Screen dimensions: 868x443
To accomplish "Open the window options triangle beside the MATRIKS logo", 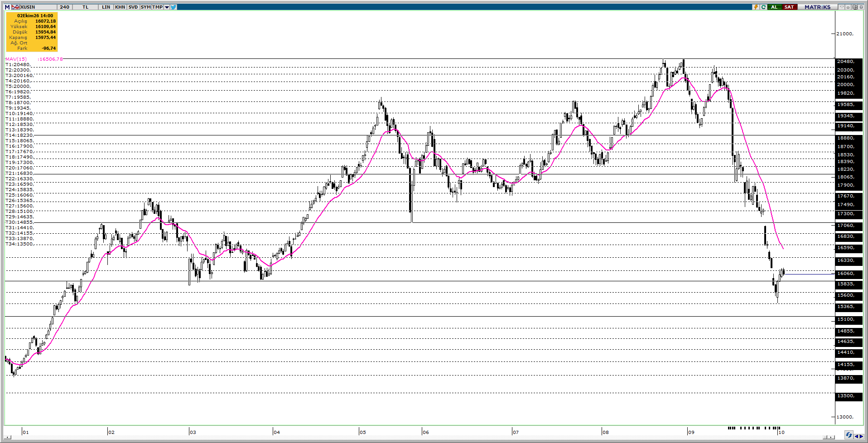I will click(842, 7).
